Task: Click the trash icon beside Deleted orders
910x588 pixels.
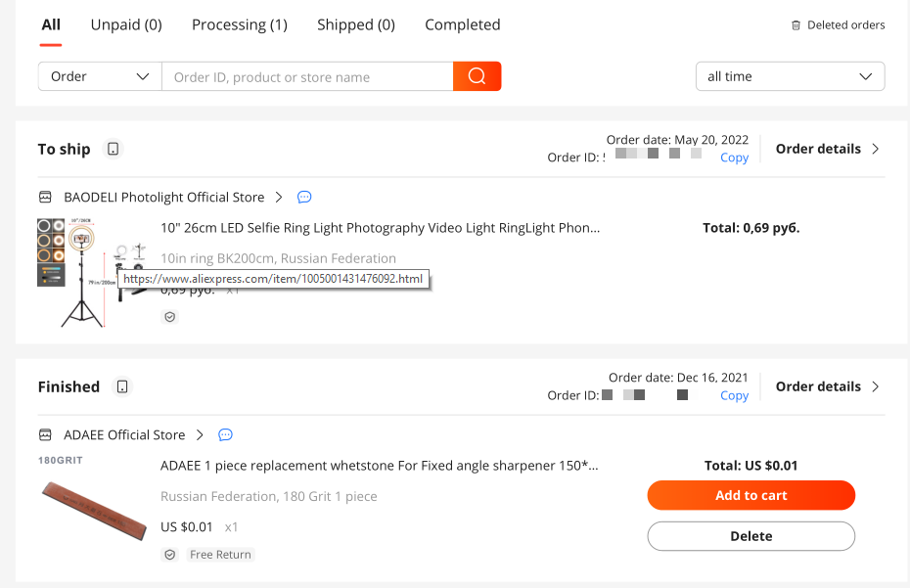Action: tap(796, 25)
